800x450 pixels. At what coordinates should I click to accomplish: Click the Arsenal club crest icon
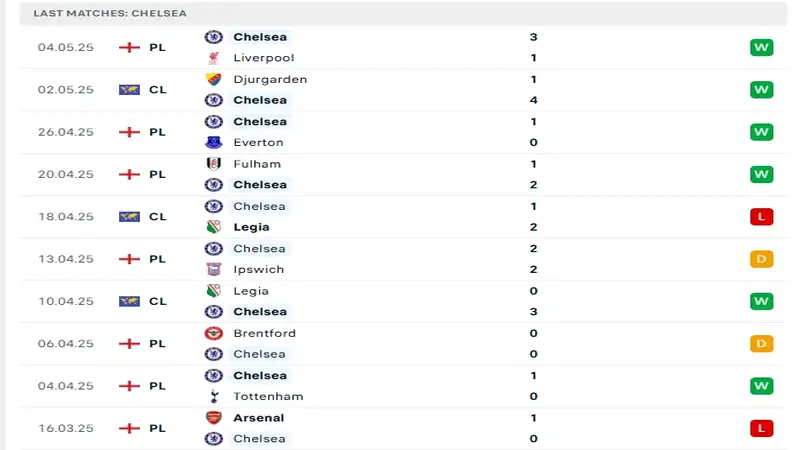(214, 418)
